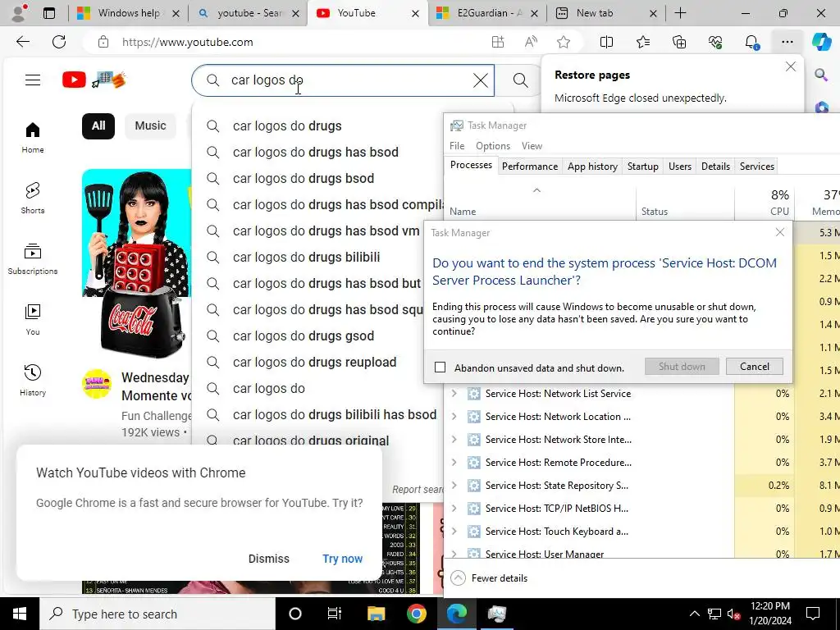
Task: Check Abandon unsaved data and shut down
Action: pyautogui.click(x=440, y=367)
